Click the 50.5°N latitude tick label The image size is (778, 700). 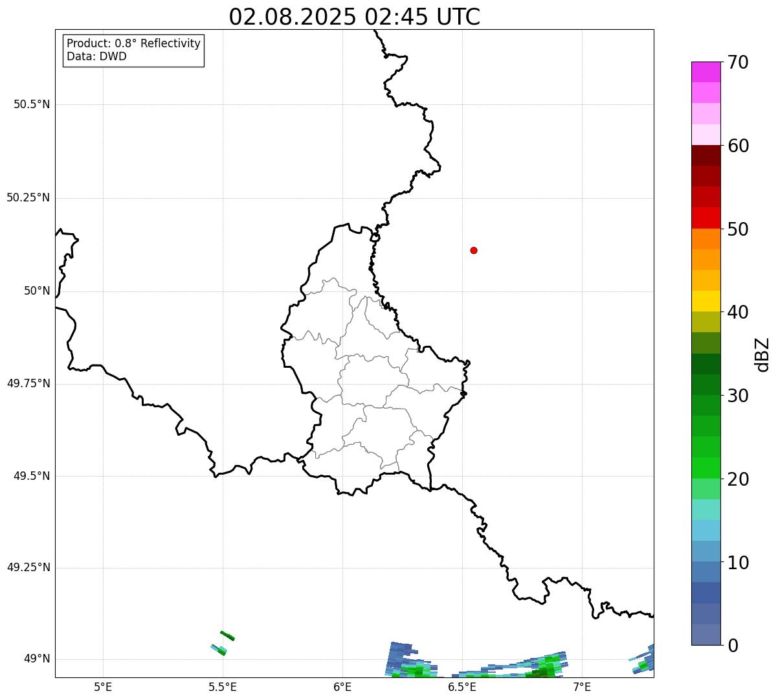32,104
